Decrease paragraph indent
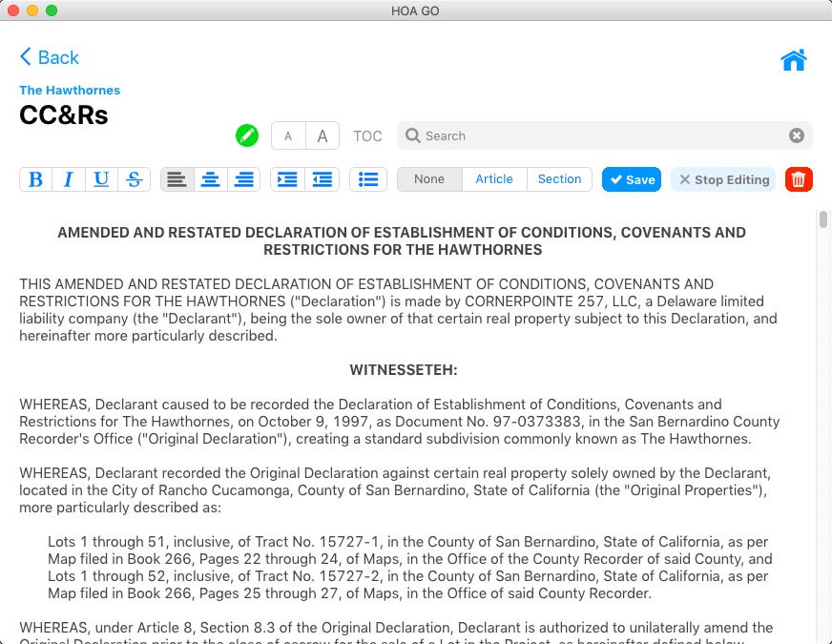Image resolution: width=832 pixels, height=644 pixels. click(x=322, y=179)
